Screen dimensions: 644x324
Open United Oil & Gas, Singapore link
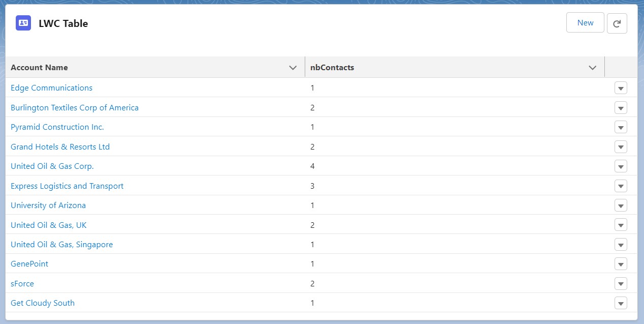click(62, 245)
